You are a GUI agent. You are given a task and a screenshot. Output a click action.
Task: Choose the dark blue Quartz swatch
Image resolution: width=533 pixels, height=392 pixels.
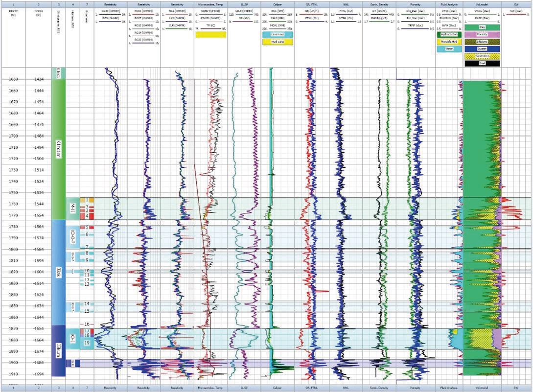coord(482,48)
